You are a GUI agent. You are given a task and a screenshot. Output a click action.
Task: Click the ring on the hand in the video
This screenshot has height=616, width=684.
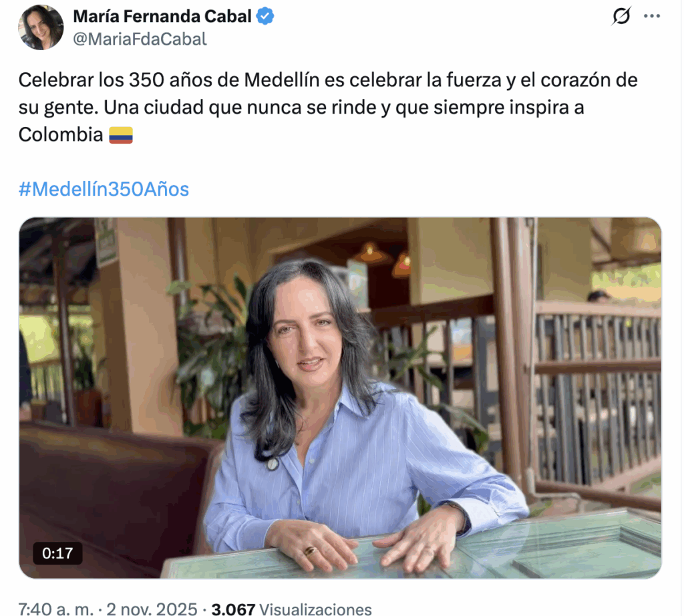click(310, 551)
